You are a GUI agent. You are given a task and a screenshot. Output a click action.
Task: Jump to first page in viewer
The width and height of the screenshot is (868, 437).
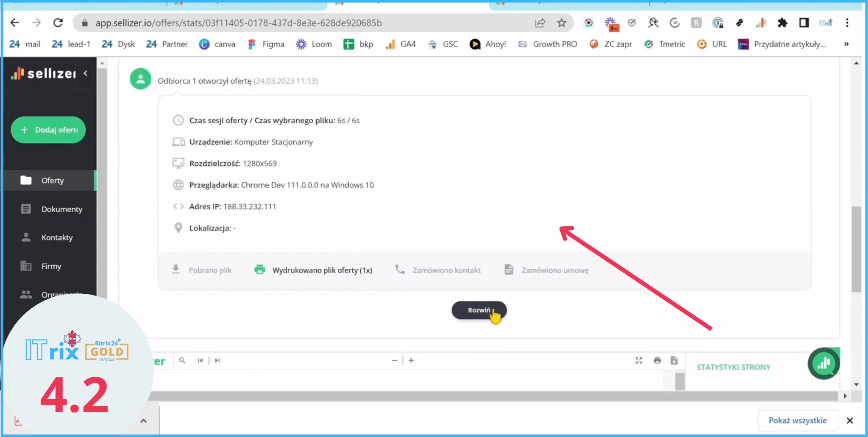[x=200, y=360]
